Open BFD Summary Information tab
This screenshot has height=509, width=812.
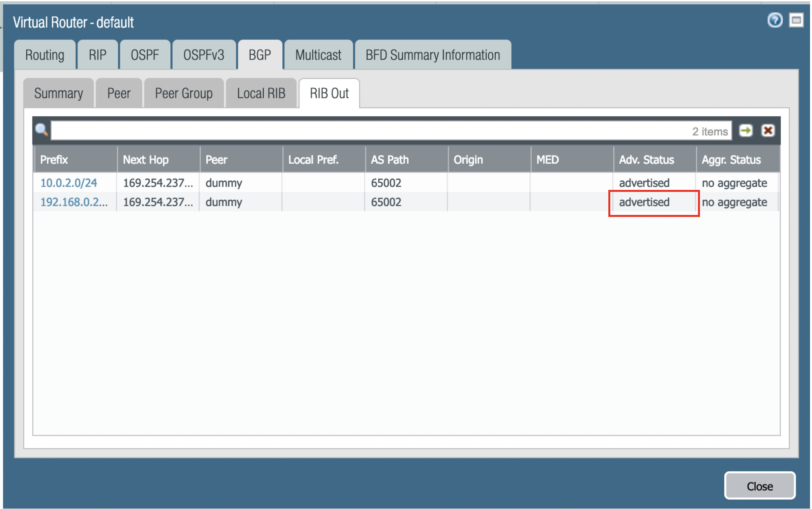coord(433,55)
